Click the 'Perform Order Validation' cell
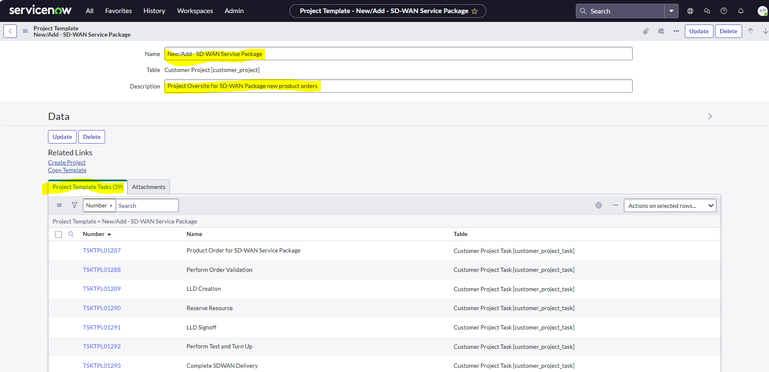Screen dimensions: 769x372 [x=218, y=270]
